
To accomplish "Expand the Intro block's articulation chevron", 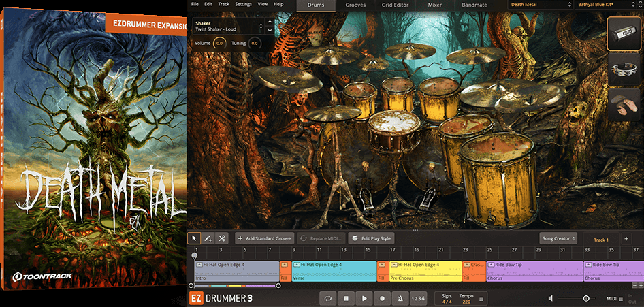I will (199, 265).
